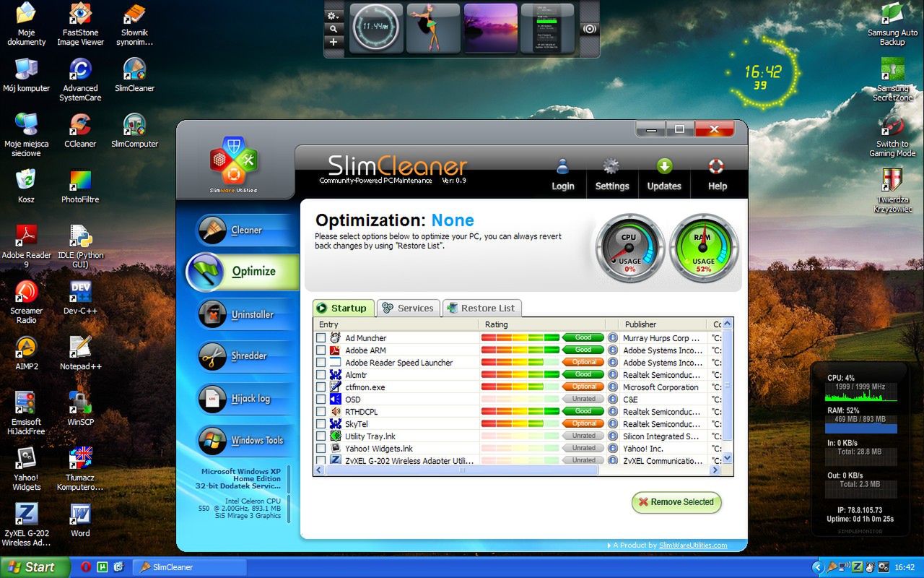Check the Adobe ARM startup entry
This screenshot has height=578, width=924.
pos(321,350)
